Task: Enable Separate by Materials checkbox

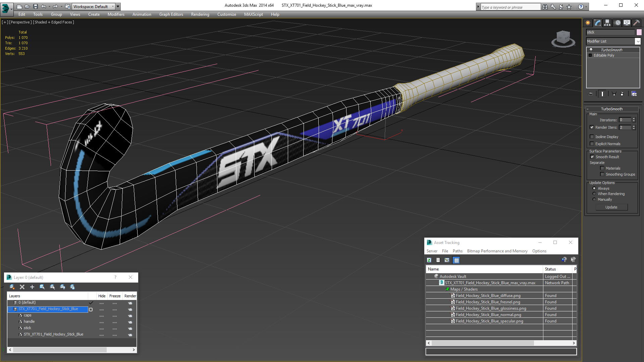Action: [602, 168]
